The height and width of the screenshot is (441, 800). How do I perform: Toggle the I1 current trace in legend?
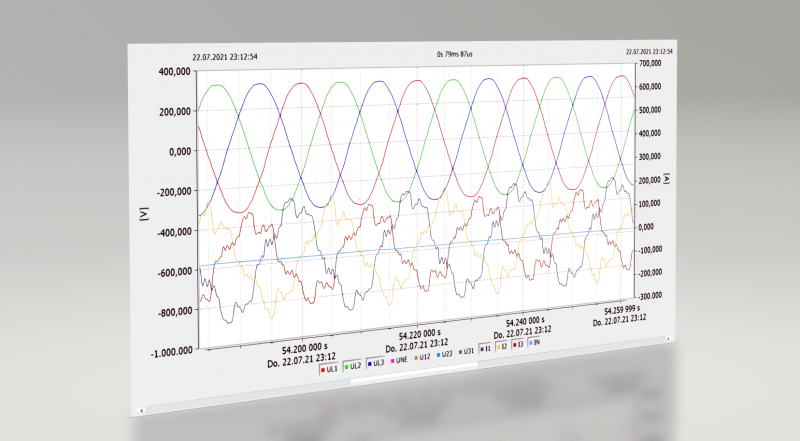tap(486, 349)
